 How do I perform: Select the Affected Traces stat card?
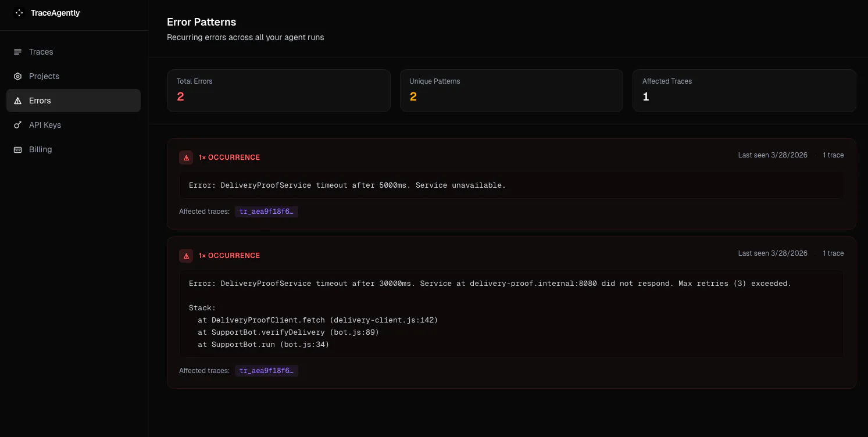click(744, 91)
